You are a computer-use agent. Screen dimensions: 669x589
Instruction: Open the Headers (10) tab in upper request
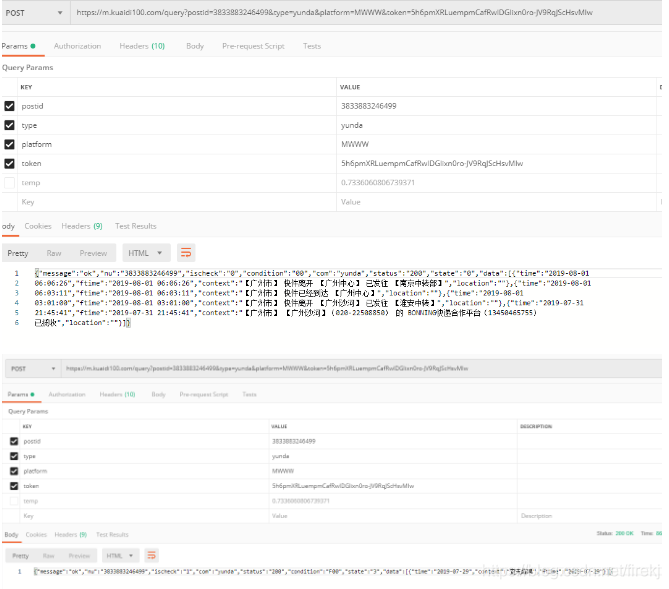pos(142,46)
